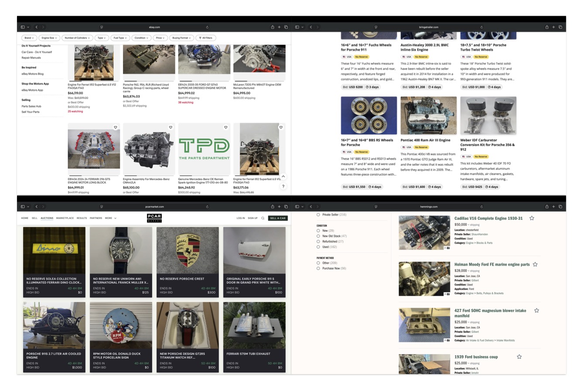
Task: Star the Cadillac V16 Complete Engine listing
Action: point(532,218)
